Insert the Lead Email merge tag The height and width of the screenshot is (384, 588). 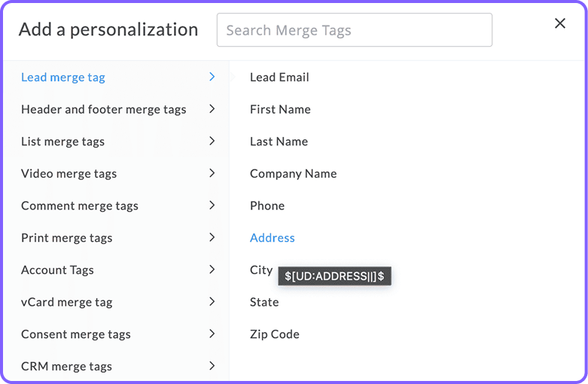tap(279, 77)
